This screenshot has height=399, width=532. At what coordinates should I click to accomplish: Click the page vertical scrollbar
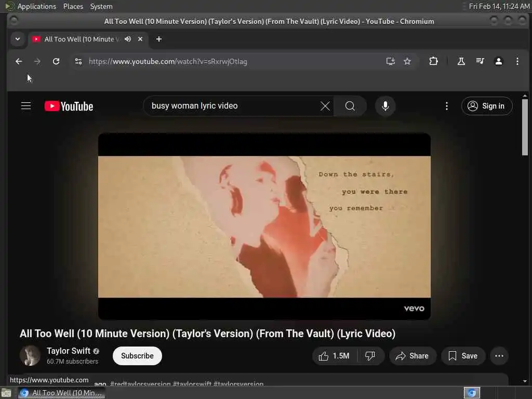(x=525, y=127)
